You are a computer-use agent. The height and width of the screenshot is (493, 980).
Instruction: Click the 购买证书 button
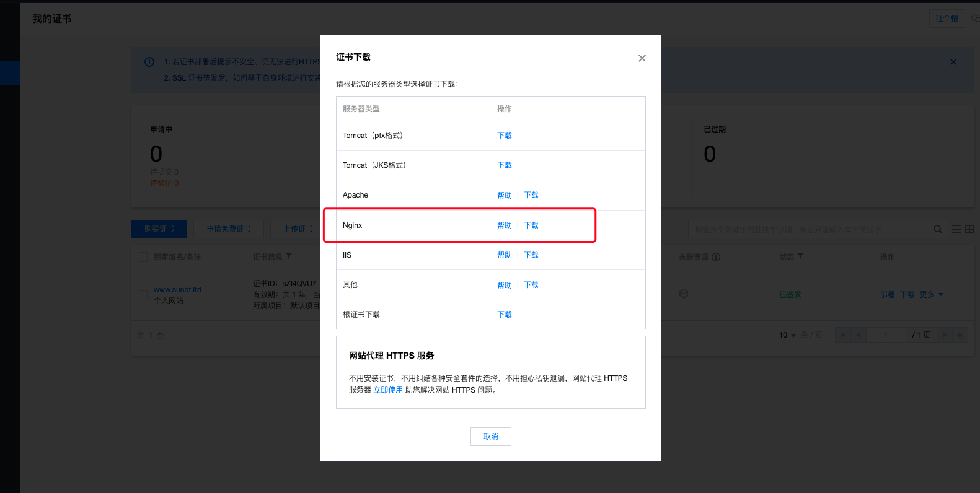[159, 229]
